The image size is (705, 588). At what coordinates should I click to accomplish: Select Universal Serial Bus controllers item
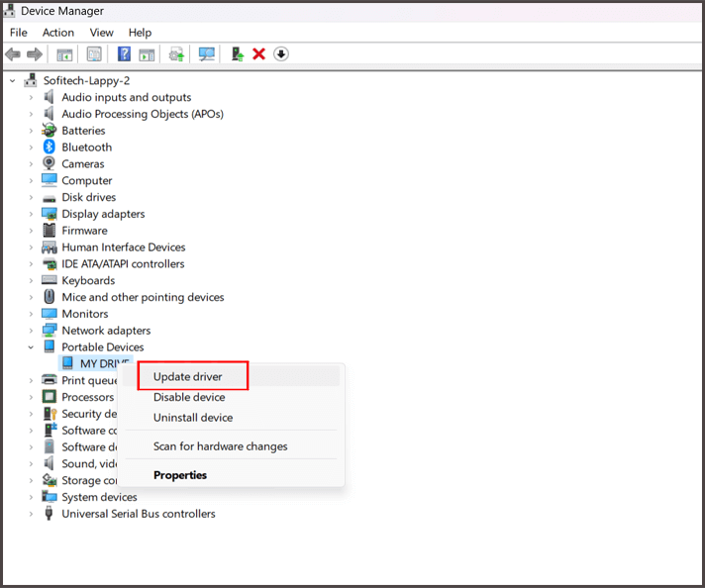[138, 514]
